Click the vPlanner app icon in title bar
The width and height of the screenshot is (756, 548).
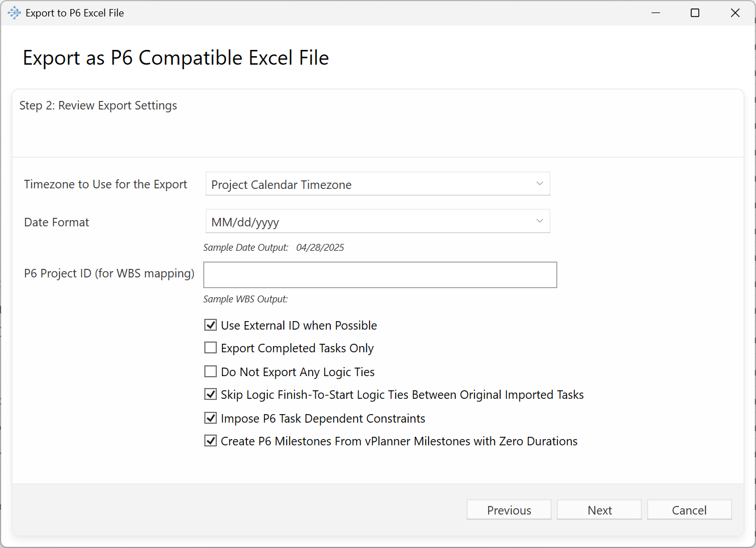click(14, 13)
